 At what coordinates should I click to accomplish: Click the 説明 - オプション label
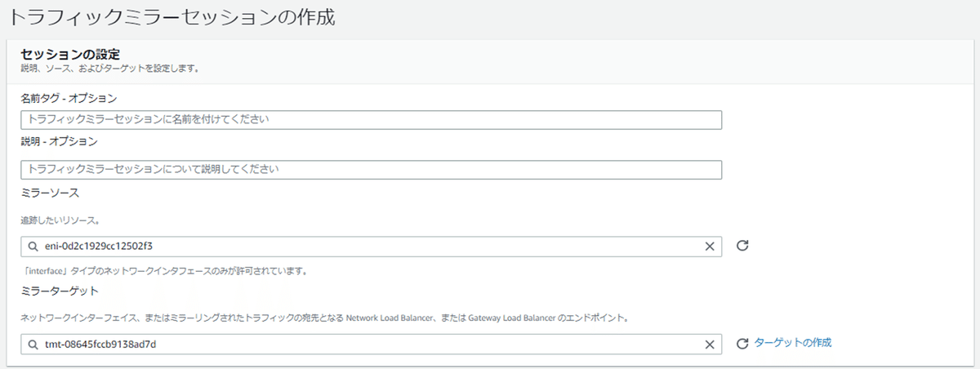pyautogui.click(x=59, y=141)
